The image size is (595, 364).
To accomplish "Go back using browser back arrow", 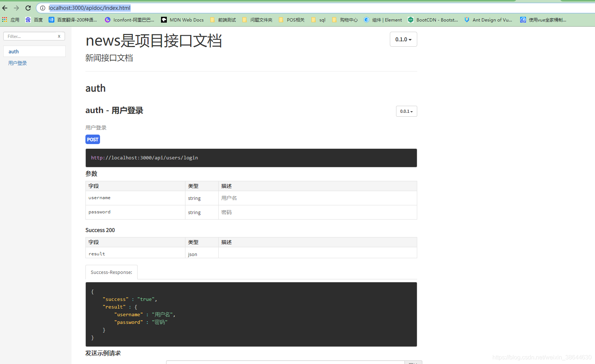I will [5, 8].
